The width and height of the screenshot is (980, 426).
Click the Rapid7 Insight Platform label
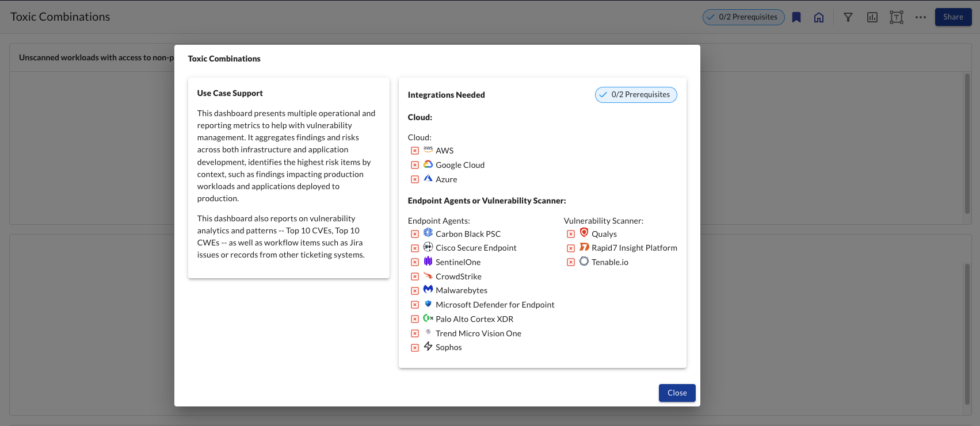pyautogui.click(x=634, y=248)
